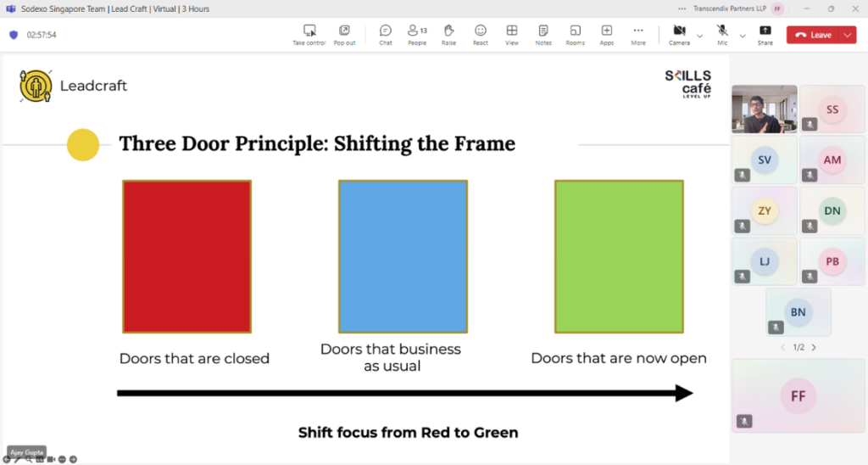Screen dimensions: 868x465
Task: Pop out the shared content
Action: click(x=344, y=34)
